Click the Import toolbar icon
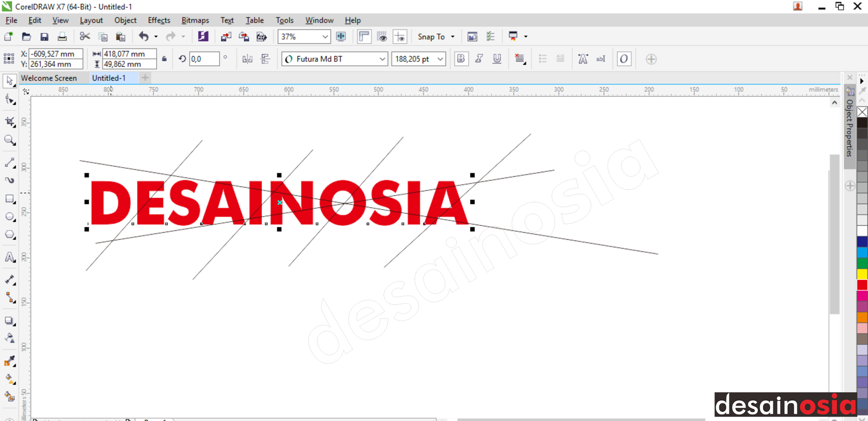This screenshot has width=868, height=421. [x=226, y=36]
